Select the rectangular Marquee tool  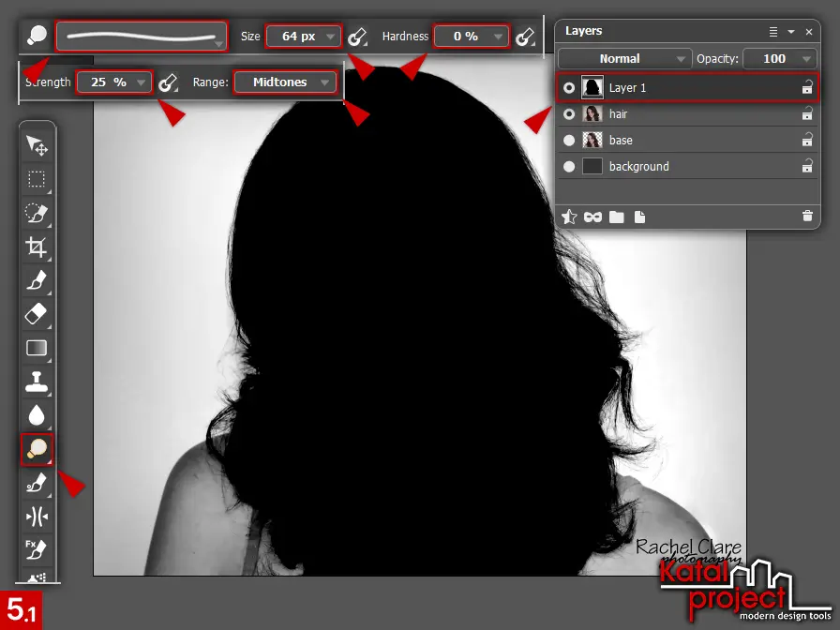[x=37, y=180]
